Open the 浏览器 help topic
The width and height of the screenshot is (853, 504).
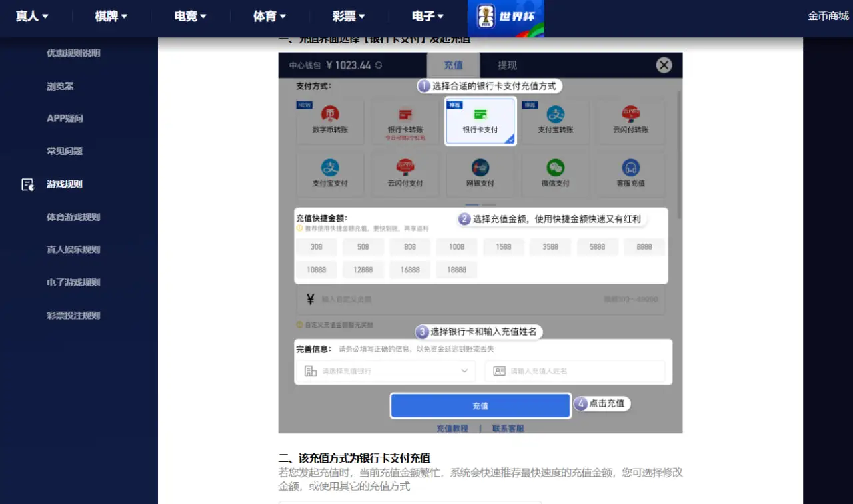[x=60, y=86]
